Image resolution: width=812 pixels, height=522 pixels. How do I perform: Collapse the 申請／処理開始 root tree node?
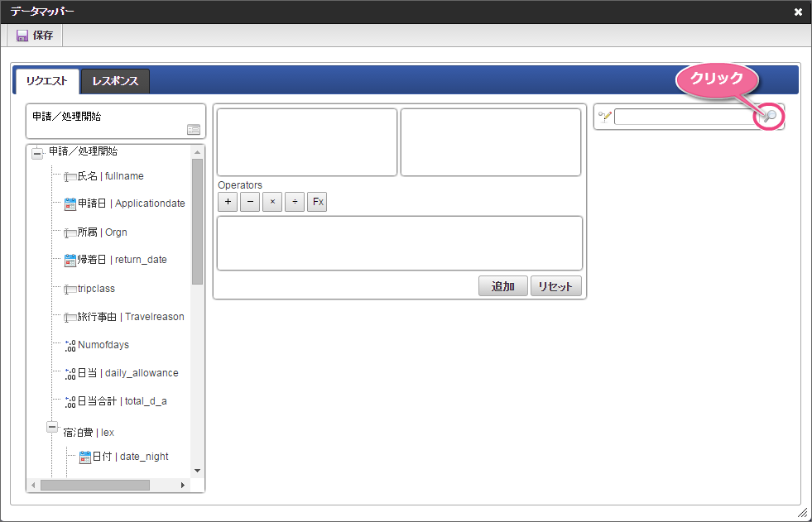pos(37,153)
